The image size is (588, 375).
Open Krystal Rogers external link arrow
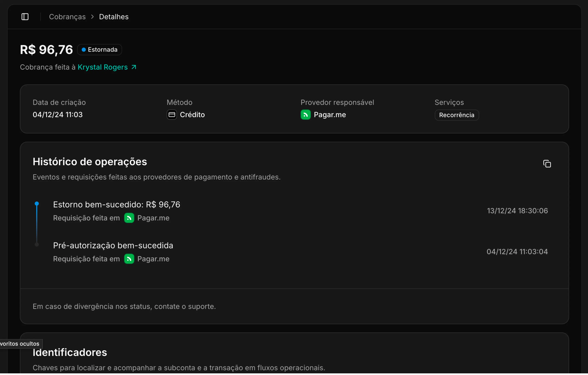pos(134,67)
